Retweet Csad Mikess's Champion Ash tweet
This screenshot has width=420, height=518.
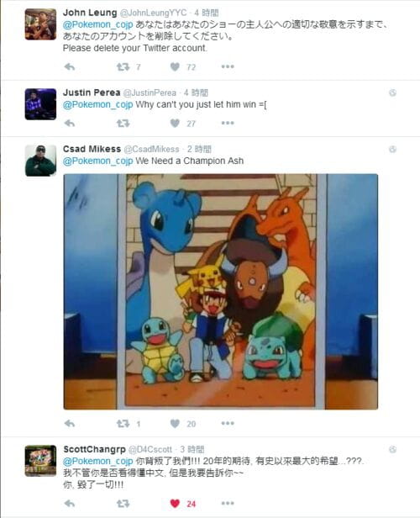[x=123, y=424]
